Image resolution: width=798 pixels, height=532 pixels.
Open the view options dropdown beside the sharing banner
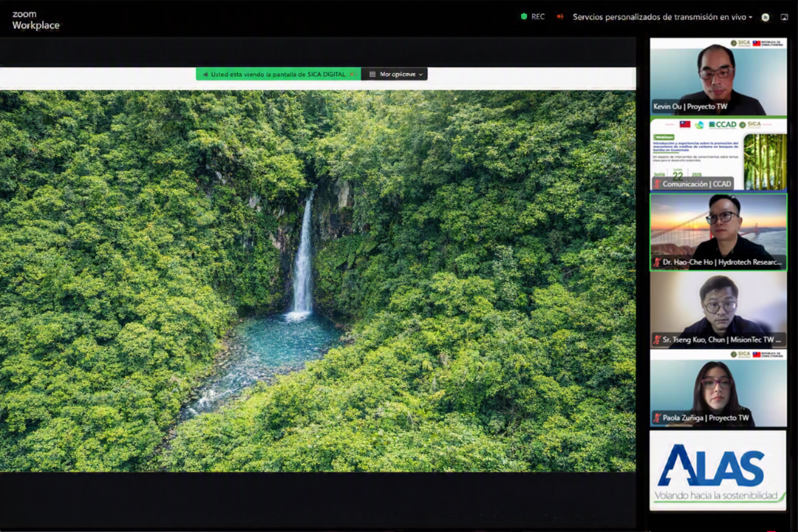click(394, 74)
